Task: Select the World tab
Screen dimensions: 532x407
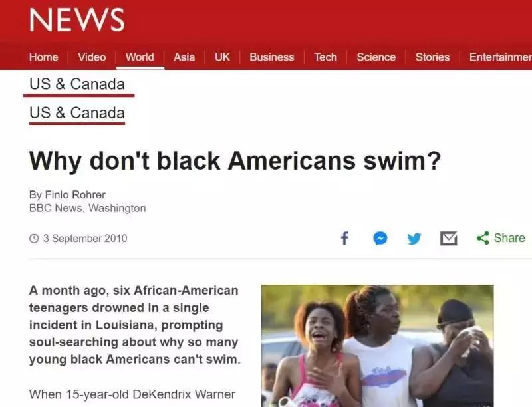Action: 140,57
